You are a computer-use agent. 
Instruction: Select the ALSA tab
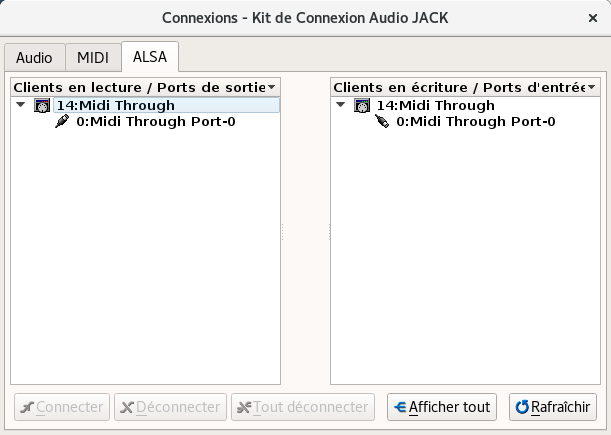(x=150, y=57)
